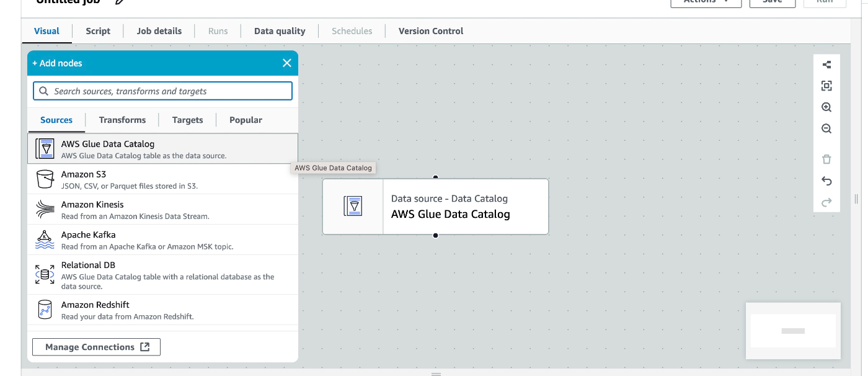Select the AWS Glue Data Catalog node on canvas

pos(435,207)
